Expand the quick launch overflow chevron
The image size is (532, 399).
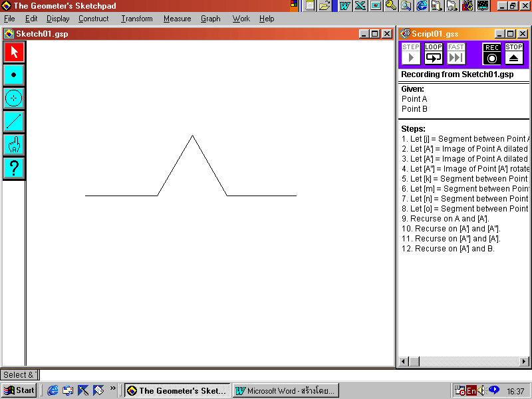112,388
